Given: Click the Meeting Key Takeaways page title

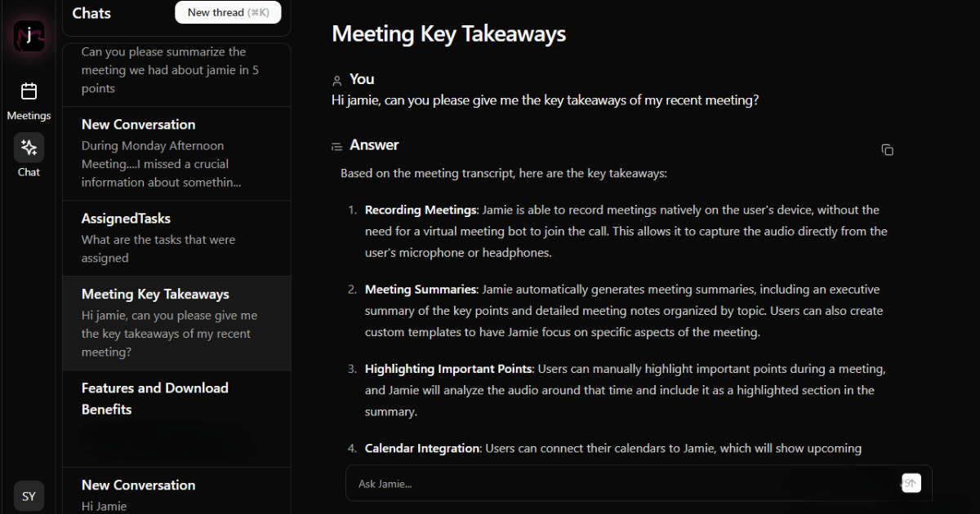Looking at the screenshot, I should click(448, 33).
